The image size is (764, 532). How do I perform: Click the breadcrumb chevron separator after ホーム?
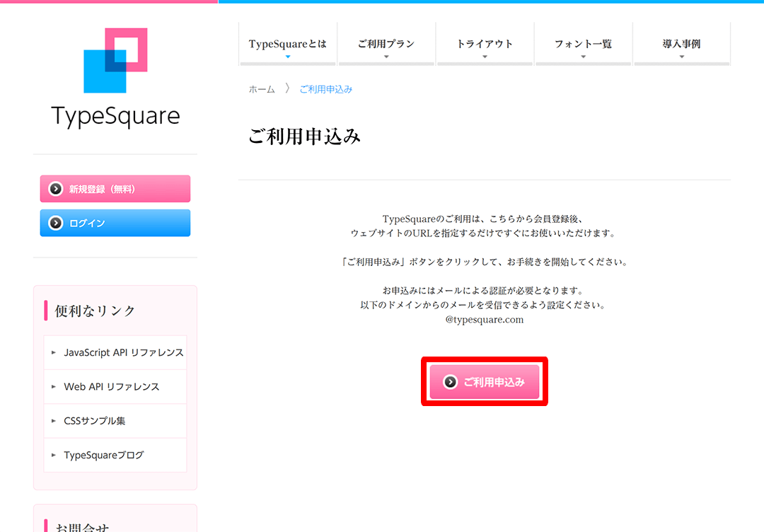[x=287, y=88]
